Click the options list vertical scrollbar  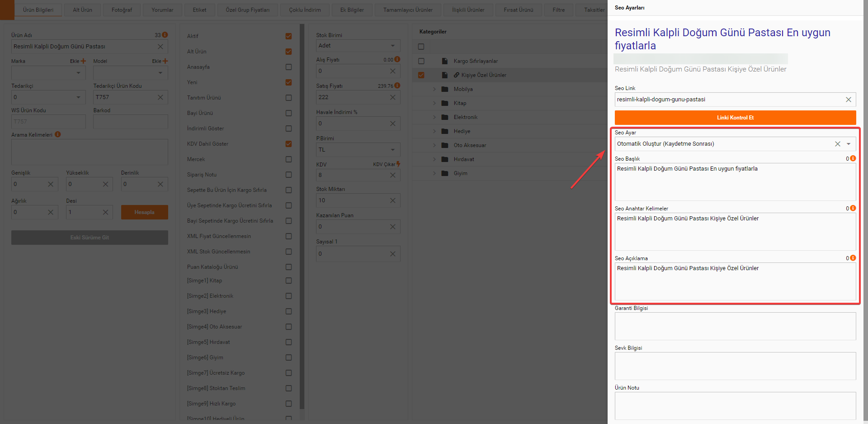302,217
